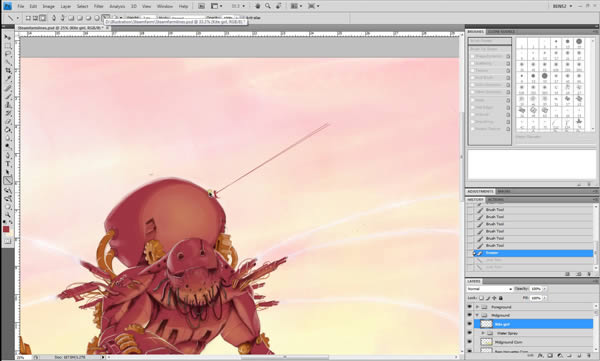Create new adjustment layer icon
This screenshot has width=600, height=361.
559,356
